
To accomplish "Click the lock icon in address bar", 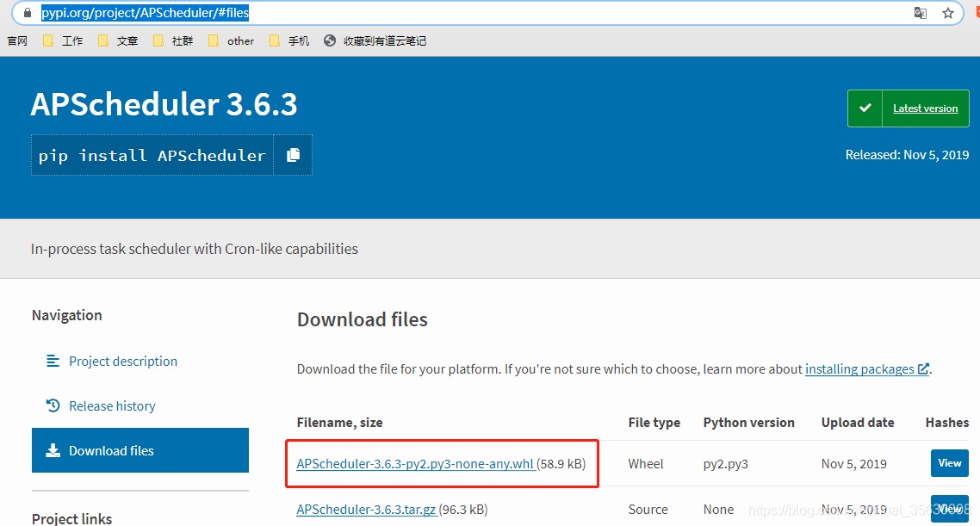I will coord(27,13).
